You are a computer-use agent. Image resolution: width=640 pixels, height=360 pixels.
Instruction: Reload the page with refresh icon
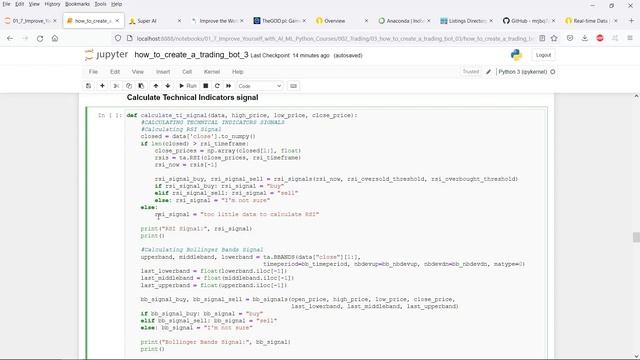(40, 38)
